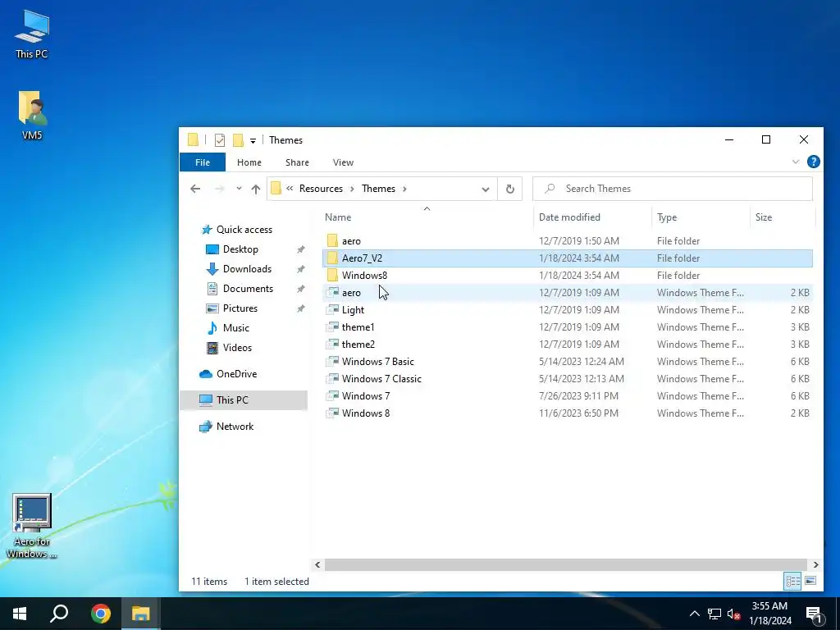Click the pin icon next to Desktop
The height and width of the screenshot is (630, 840).
(300, 249)
